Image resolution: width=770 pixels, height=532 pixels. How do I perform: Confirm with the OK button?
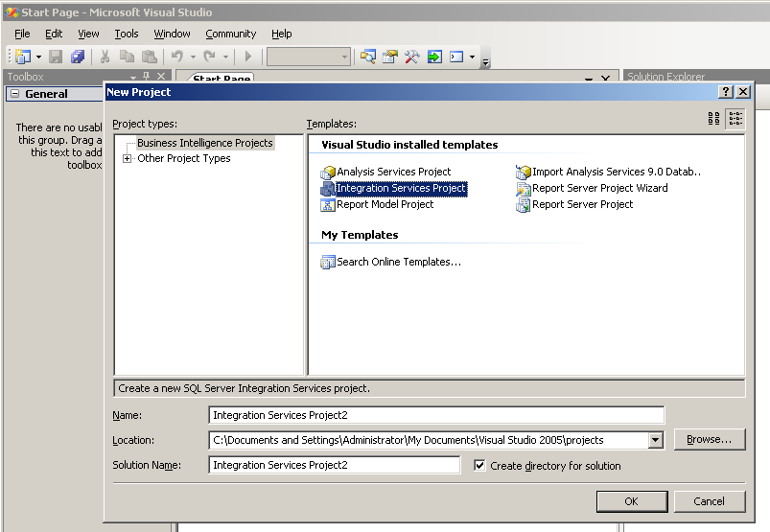[632, 501]
